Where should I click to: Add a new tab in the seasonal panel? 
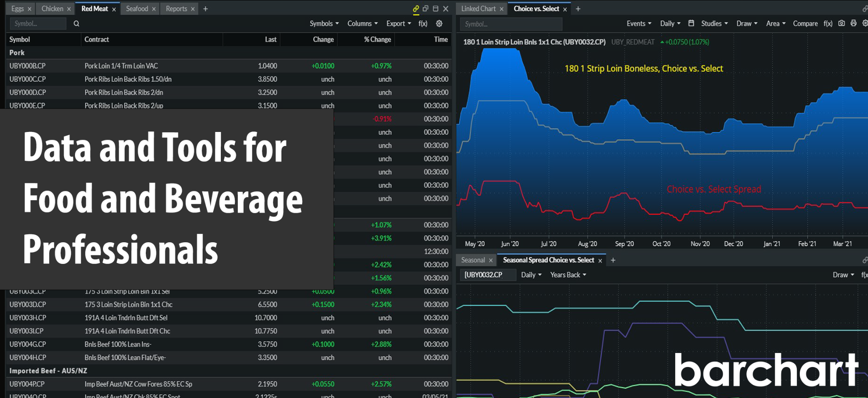pyautogui.click(x=613, y=260)
